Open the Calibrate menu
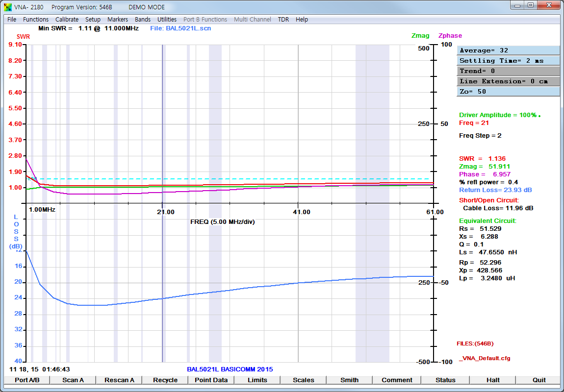Image resolution: width=564 pixels, height=392 pixels. [x=67, y=20]
